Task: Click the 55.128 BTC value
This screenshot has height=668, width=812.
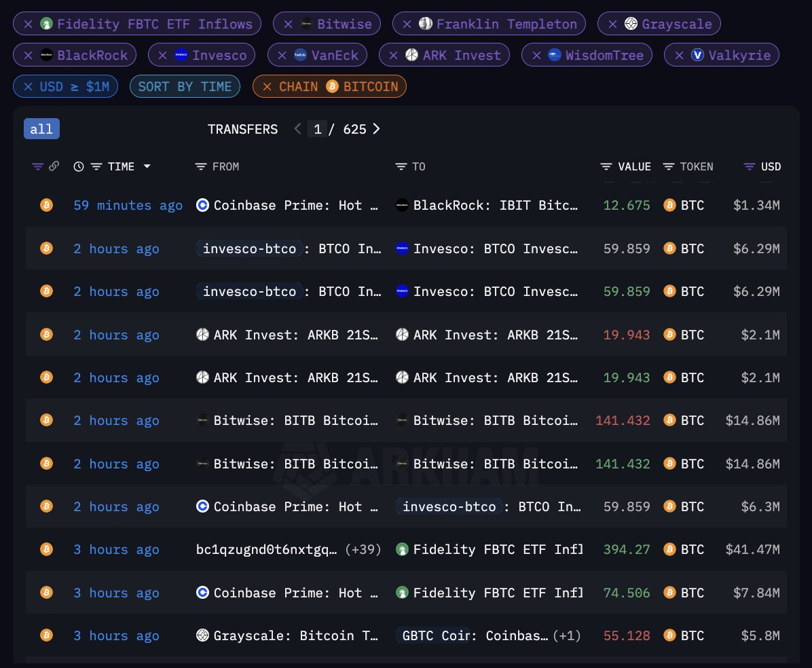Action: [627, 636]
